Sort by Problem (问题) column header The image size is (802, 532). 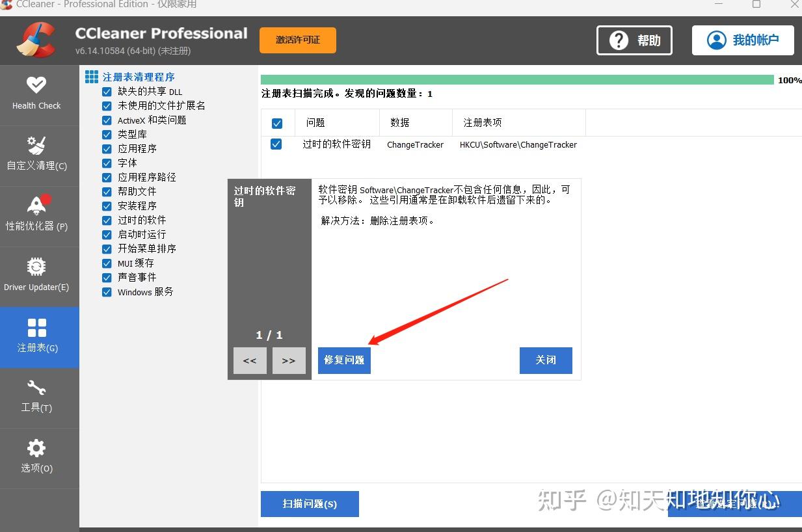(x=337, y=122)
